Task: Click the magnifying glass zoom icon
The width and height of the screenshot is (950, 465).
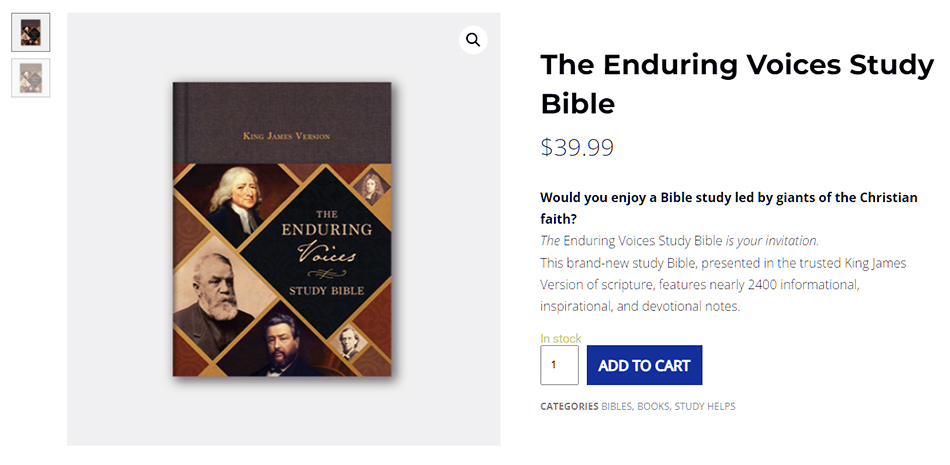Action: coord(473,40)
